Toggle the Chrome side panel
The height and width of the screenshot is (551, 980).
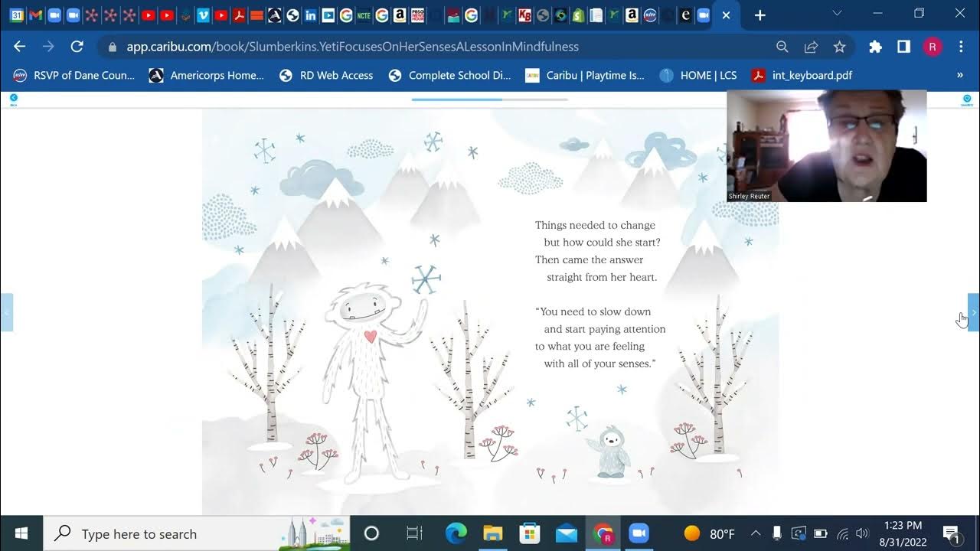click(903, 47)
